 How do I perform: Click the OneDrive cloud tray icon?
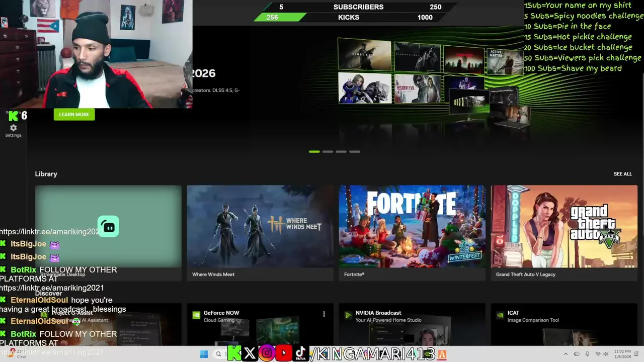pyautogui.click(x=577, y=354)
